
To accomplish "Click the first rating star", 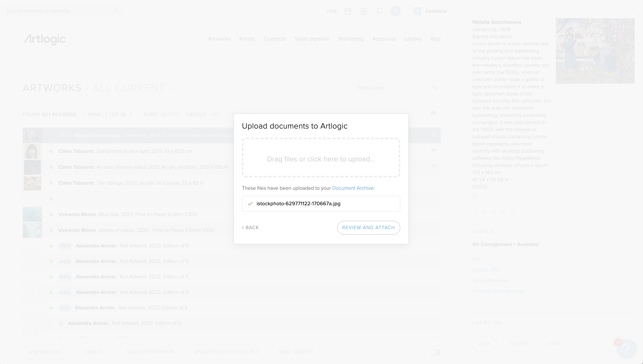I will point(475,212).
